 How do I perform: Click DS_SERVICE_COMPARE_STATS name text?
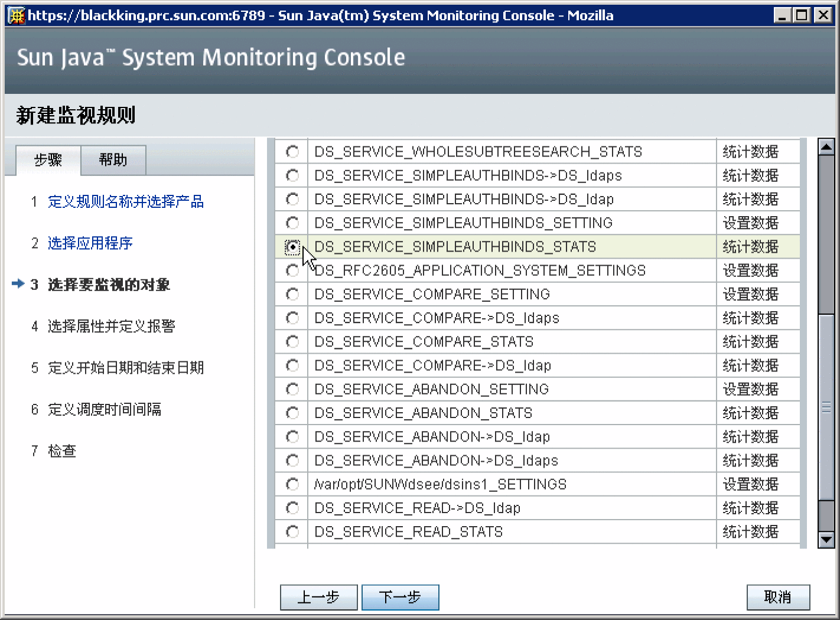pos(424,341)
